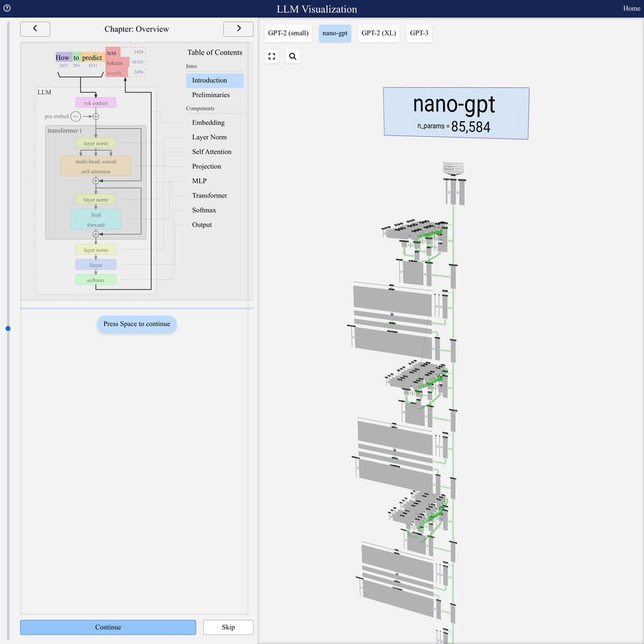Click the 'How' token in the diagram
This screenshot has width=644, height=644.
pos(62,57)
